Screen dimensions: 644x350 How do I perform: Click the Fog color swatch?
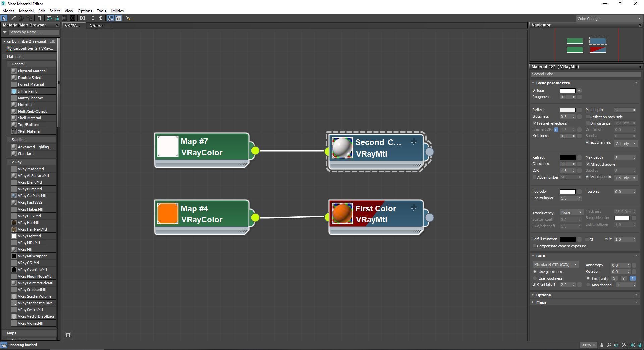[568, 192]
